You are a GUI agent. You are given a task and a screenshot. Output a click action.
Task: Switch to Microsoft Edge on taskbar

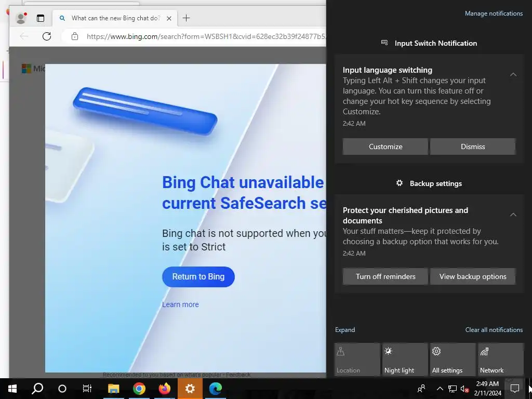(216, 389)
